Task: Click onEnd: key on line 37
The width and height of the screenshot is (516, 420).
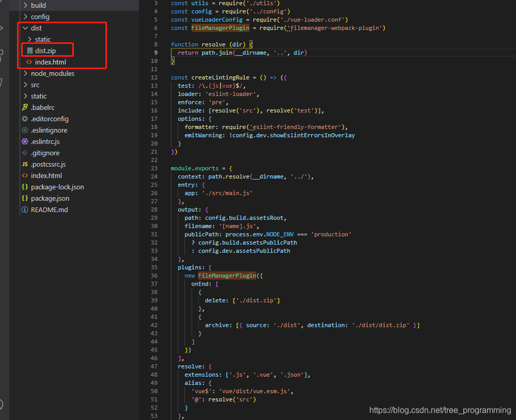Action: pos(201,284)
